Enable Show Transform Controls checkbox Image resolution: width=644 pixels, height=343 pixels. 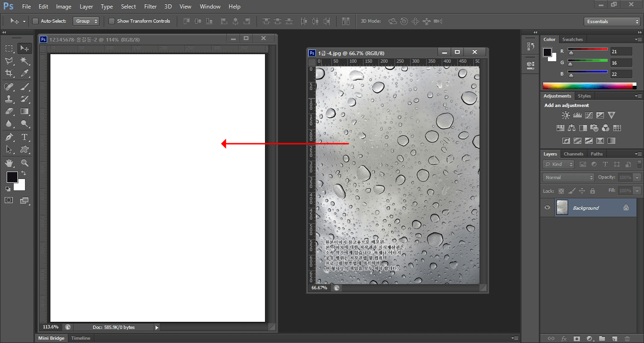[111, 21]
